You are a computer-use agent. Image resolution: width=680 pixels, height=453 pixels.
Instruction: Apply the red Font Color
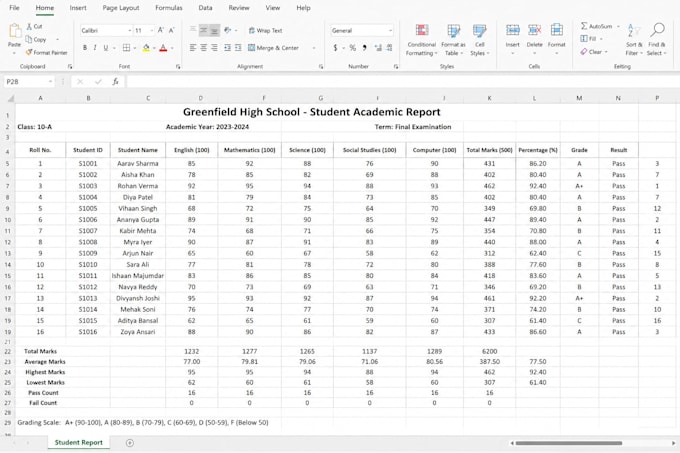tap(163, 48)
